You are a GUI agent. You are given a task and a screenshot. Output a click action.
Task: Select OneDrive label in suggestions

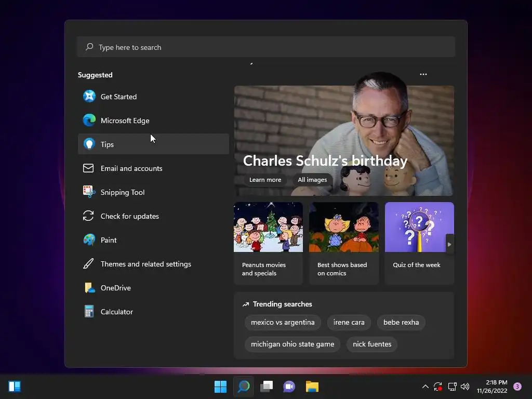tap(116, 288)
